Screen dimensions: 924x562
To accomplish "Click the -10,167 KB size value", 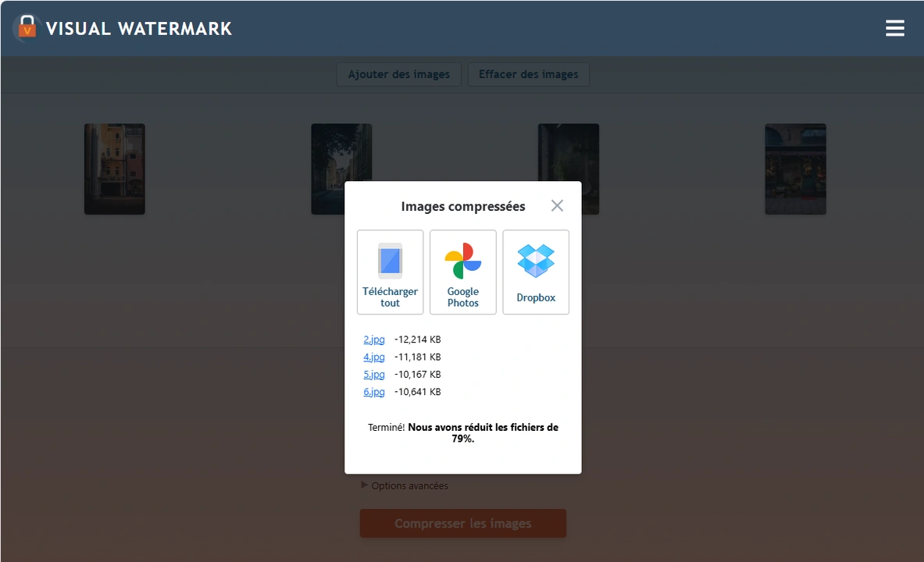I will tap(418, 374).
